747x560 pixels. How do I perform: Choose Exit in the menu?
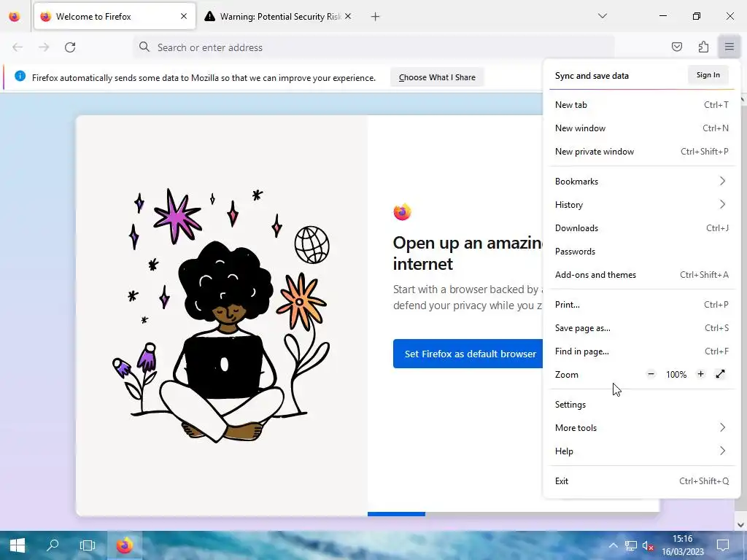[642, 481]
